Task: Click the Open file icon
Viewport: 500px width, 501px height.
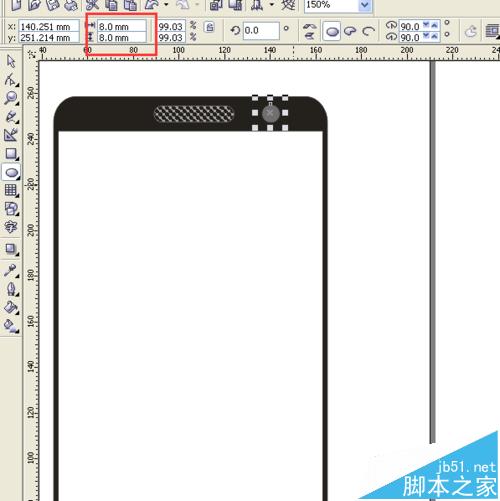Action: [x=34, y=5]
